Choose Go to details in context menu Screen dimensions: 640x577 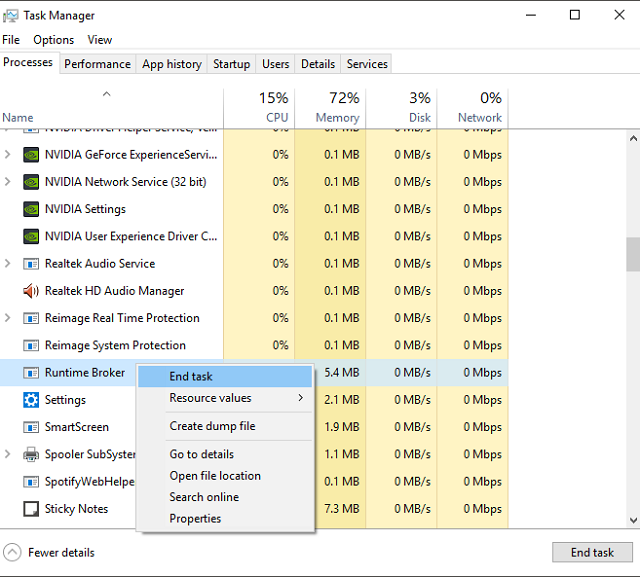[225, 454]
